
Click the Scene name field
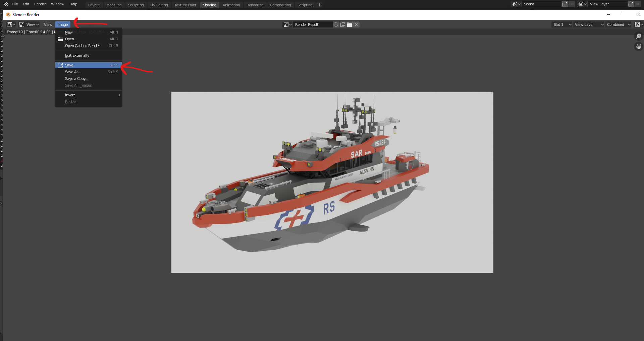pyautogui.click(x=542, y=4)
